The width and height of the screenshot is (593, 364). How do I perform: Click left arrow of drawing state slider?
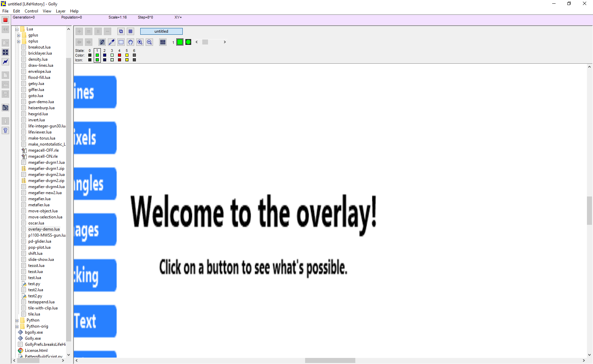point(197,42)
